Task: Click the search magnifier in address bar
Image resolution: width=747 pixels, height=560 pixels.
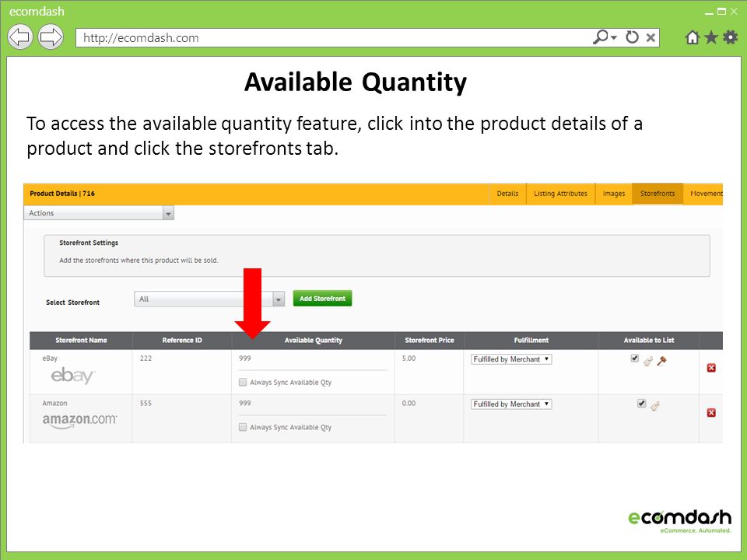Action: (x=600, y=37)
